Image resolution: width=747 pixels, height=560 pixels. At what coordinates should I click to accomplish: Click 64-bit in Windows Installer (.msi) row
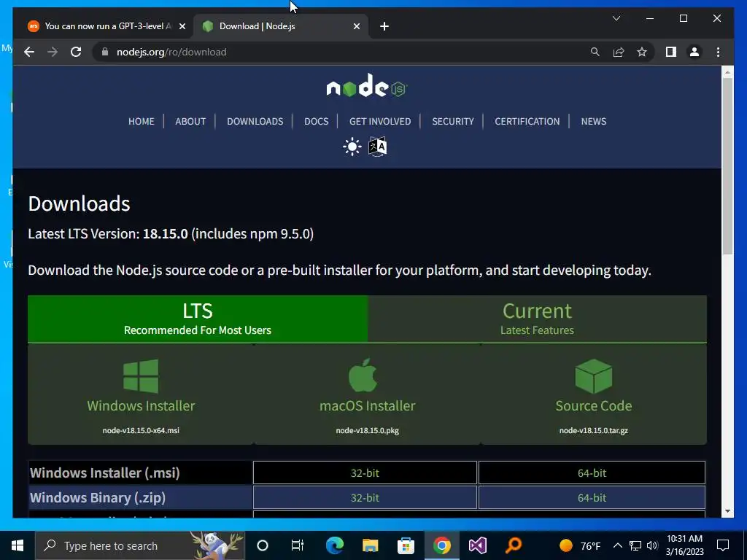(x=592, y=472)
